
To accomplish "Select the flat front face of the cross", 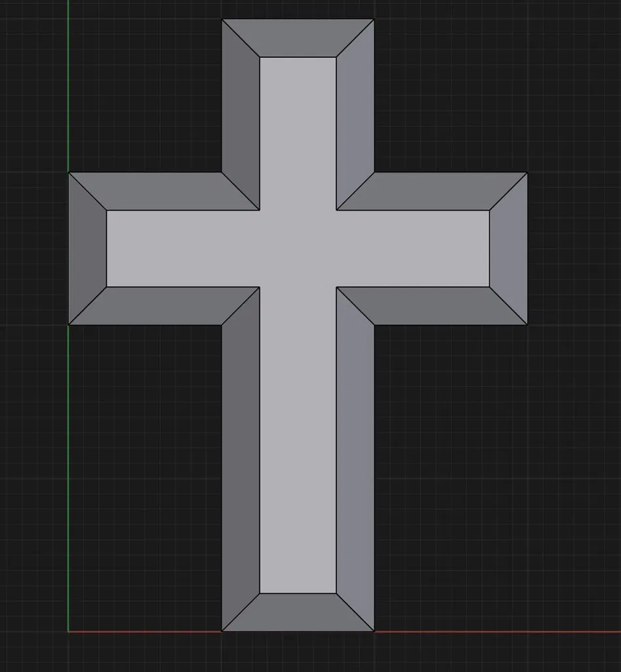I will tap(298, 249).
